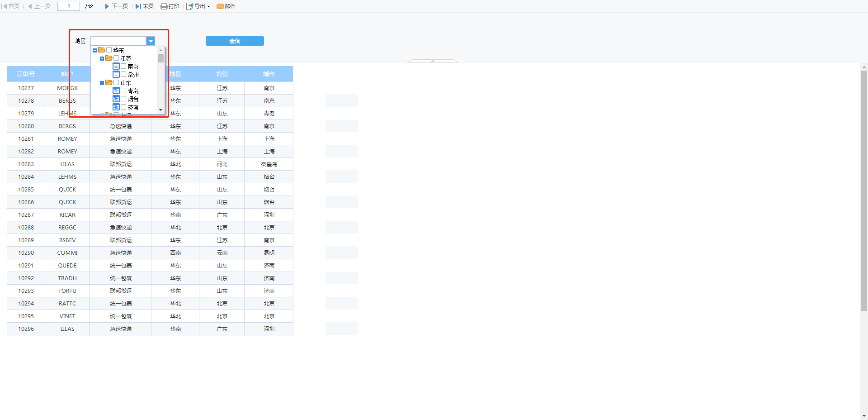The width and height of the screenshot is (868, 420).
Task: Click the 城市 column header
Action: pos(269,74)
